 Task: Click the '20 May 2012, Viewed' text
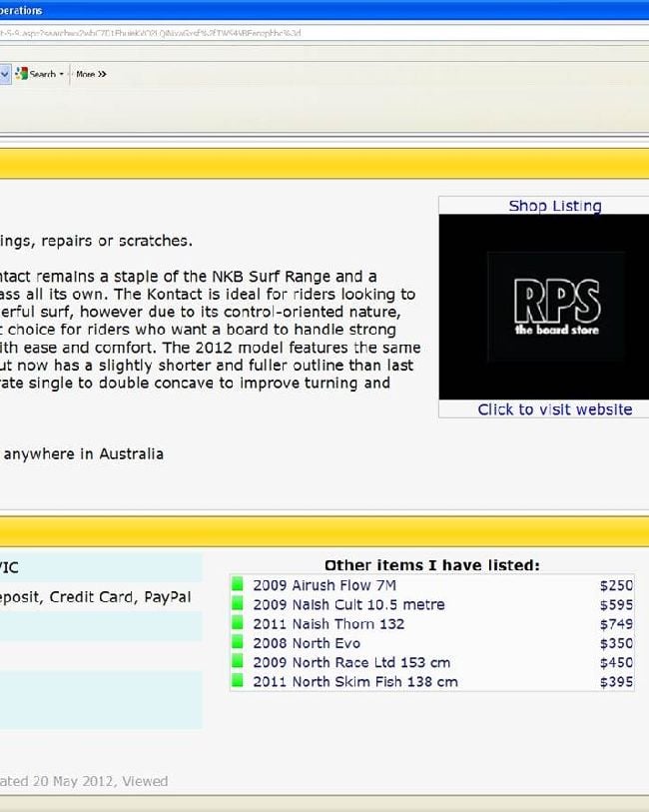[x=101, y=780]
